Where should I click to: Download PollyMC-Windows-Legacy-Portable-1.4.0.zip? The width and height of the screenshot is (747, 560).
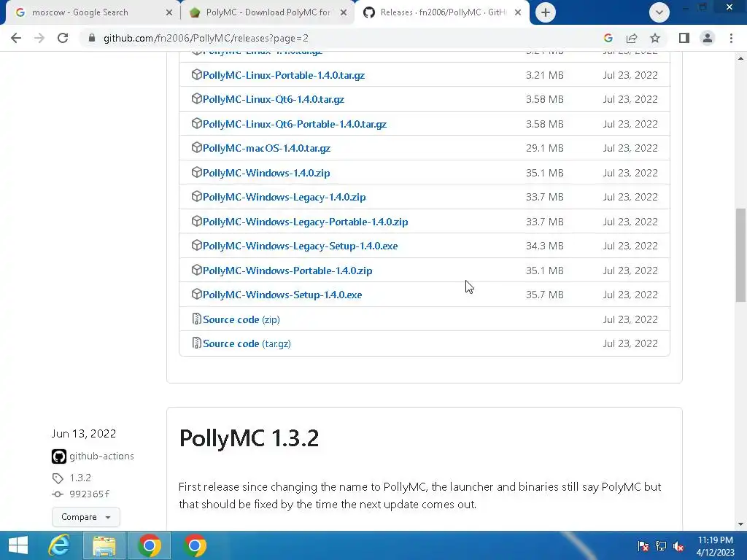click(306, 222)
